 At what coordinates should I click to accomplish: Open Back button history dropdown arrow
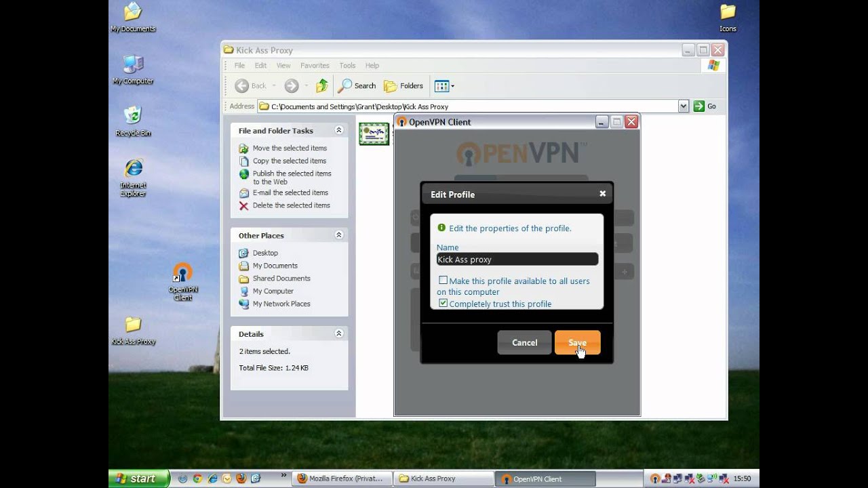274,86
